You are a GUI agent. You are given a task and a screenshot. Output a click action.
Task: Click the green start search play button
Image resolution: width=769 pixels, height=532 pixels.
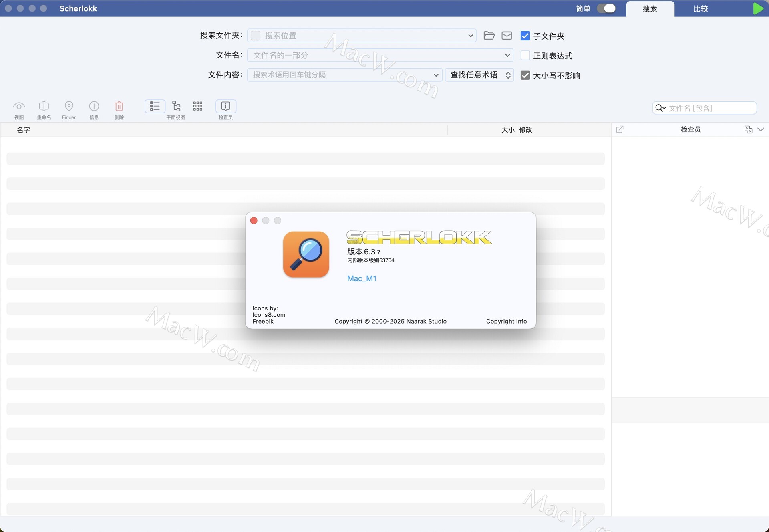(x=758, y=8)
